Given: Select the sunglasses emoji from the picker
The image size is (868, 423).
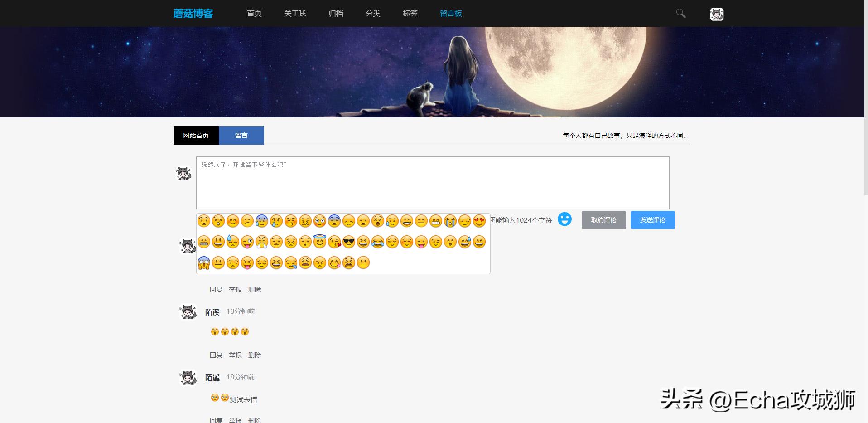Looking at the screenshot, I should tap(348, 242).
